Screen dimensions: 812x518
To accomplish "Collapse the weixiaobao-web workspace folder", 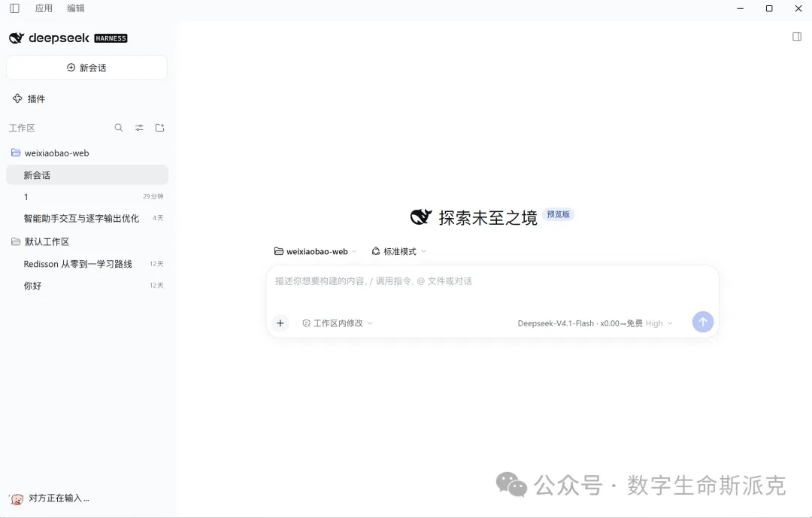I will point(50,153).
